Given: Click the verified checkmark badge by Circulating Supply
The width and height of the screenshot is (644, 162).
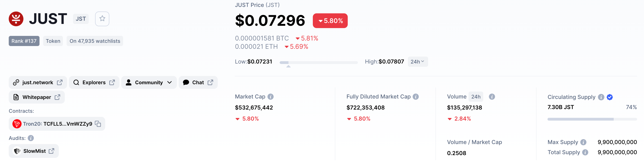Looking at the screenshot, I should tap(610, 97).
